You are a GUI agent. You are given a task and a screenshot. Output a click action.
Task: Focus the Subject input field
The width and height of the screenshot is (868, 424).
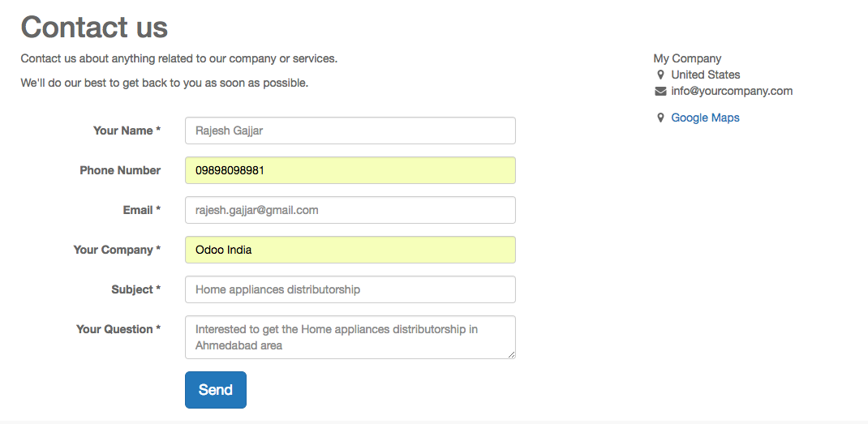tap(350, 289)
